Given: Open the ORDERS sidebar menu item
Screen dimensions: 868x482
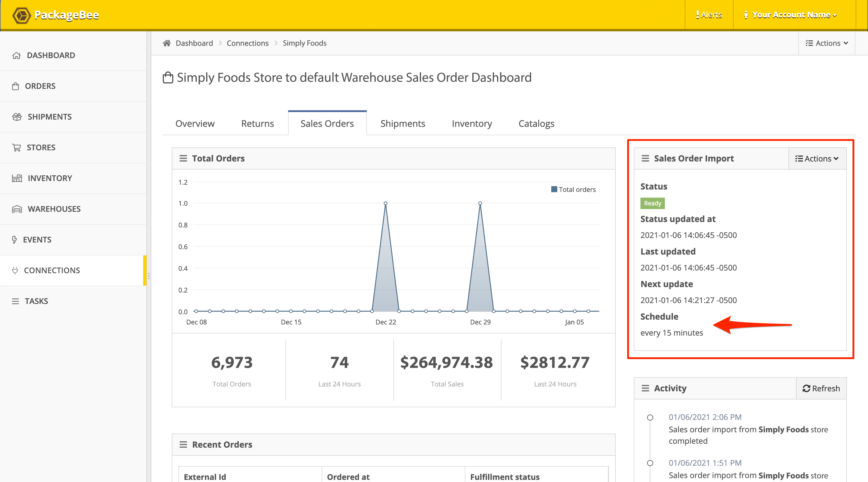Looking at the screenshot, I should (x=73, y=86).
